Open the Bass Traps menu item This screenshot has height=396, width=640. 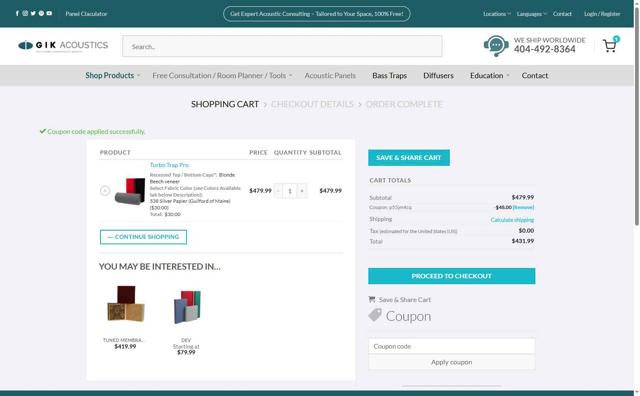pyautogui.click(x=389, y=76)
